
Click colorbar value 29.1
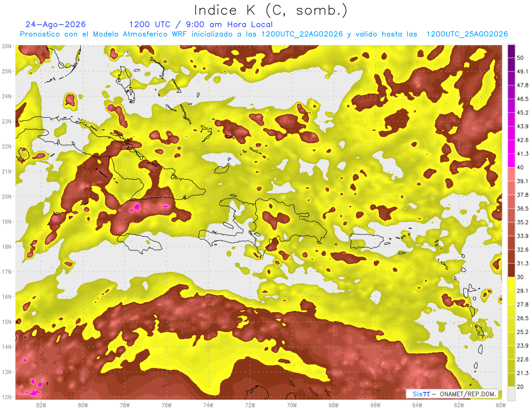[523, 291]
